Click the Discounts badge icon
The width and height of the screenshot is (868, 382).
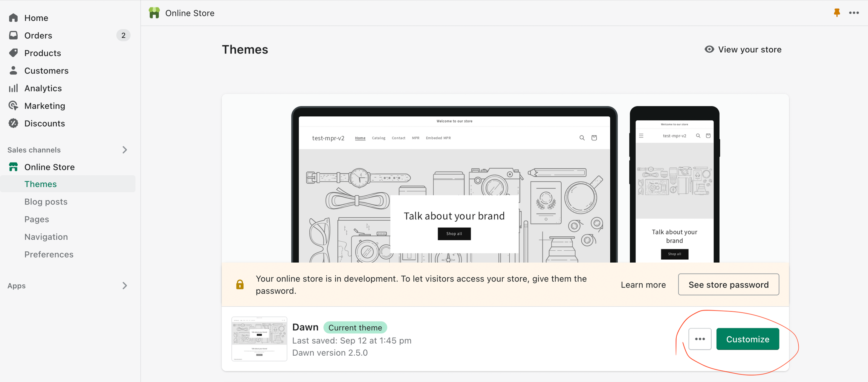(x=14, y=123)
